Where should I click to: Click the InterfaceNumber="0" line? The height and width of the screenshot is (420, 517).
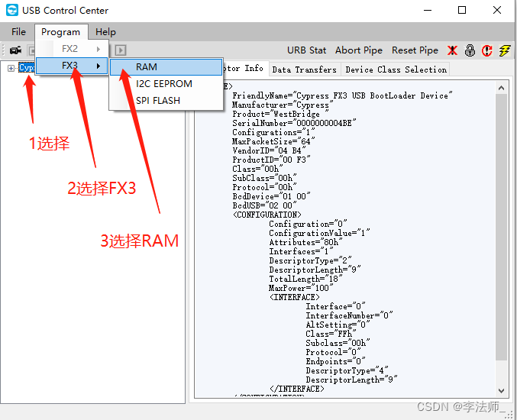[x=349, y=315]
